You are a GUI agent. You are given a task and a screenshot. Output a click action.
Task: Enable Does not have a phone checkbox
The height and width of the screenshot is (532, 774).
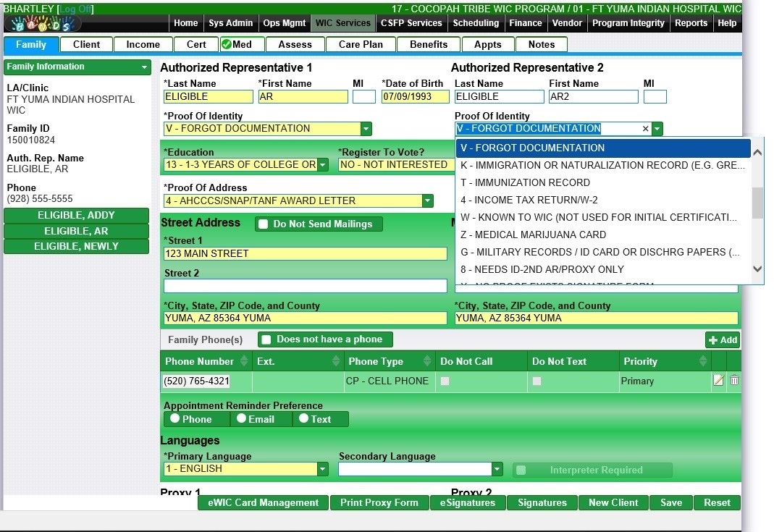pos(266,339)
